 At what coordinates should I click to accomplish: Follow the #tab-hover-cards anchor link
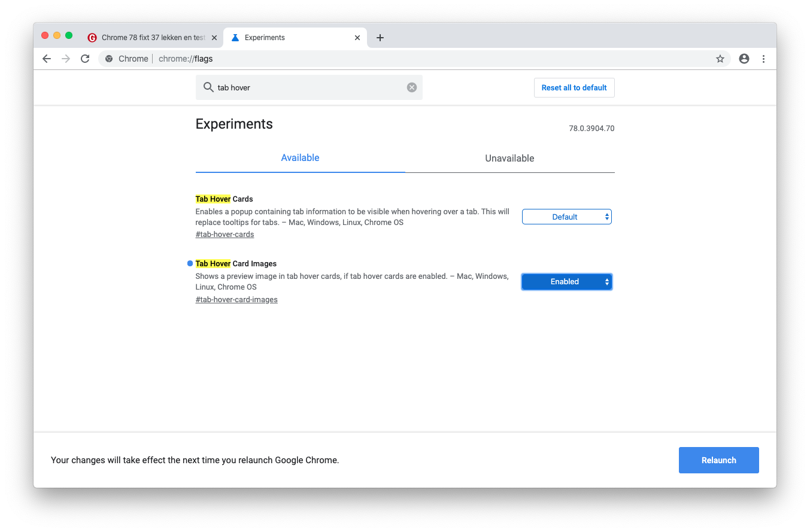point(225,235)
